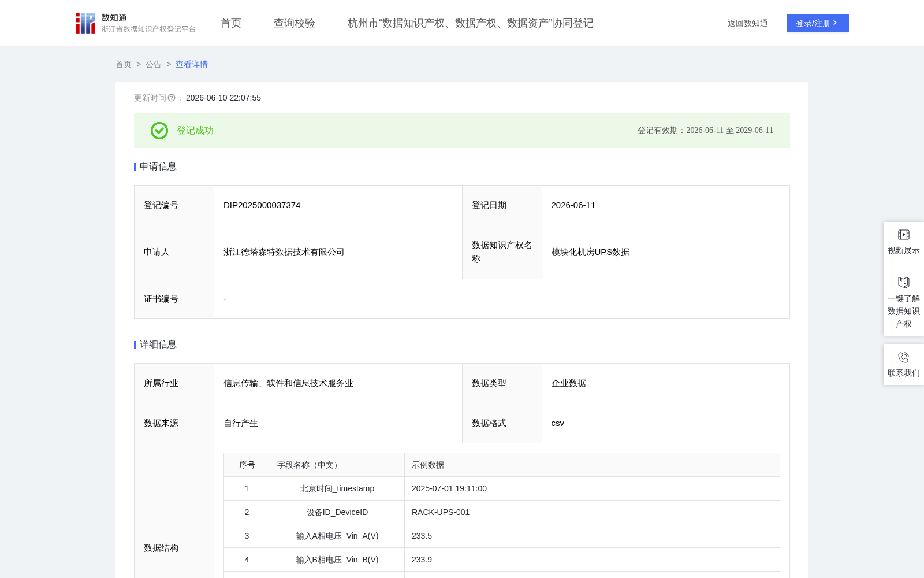Click the 登录/注册 button
The height and width of the screenshot is (578, 924).
[817, 23]
